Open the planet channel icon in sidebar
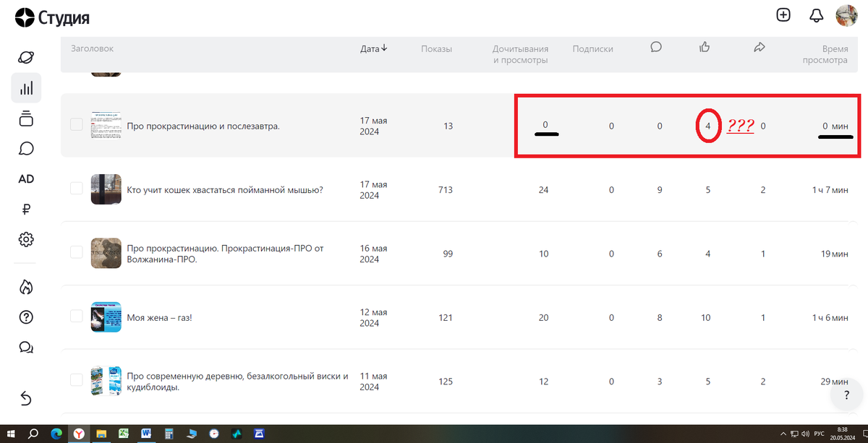The width and height of the screenshot is (868, 443). [26, 58]
